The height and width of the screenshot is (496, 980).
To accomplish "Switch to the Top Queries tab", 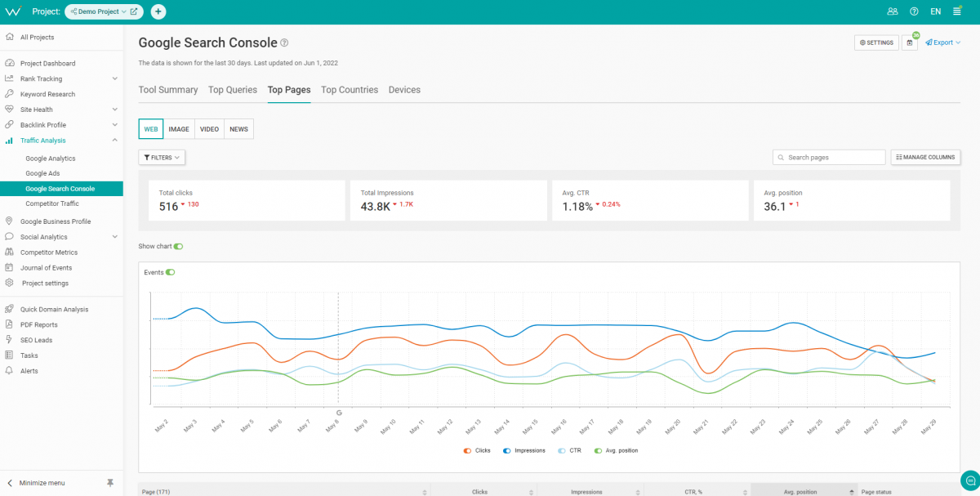I will tap(232, 90).
